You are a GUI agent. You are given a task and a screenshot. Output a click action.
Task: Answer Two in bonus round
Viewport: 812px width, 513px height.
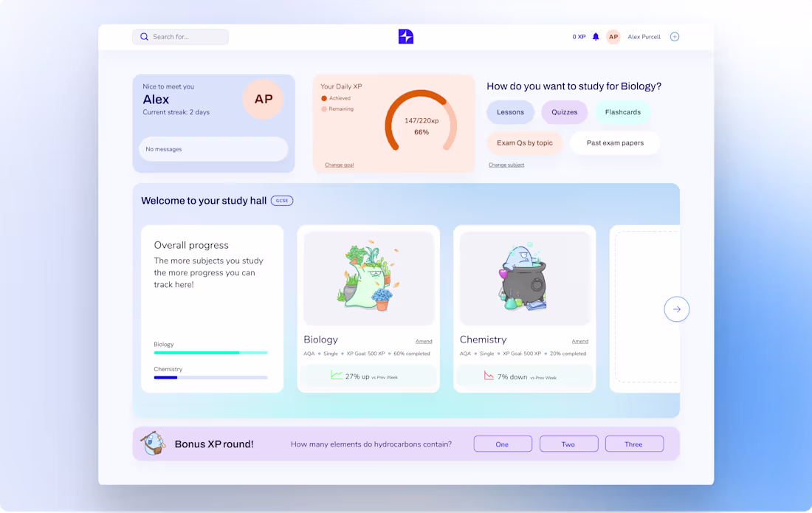[x=568, y=444]
